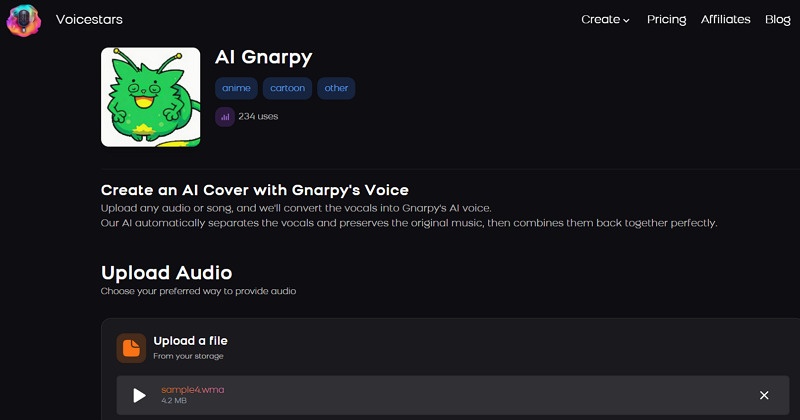Click the orange Upload a file icon
The height and width of the screenshot is (420, 800).
[131, 348]
